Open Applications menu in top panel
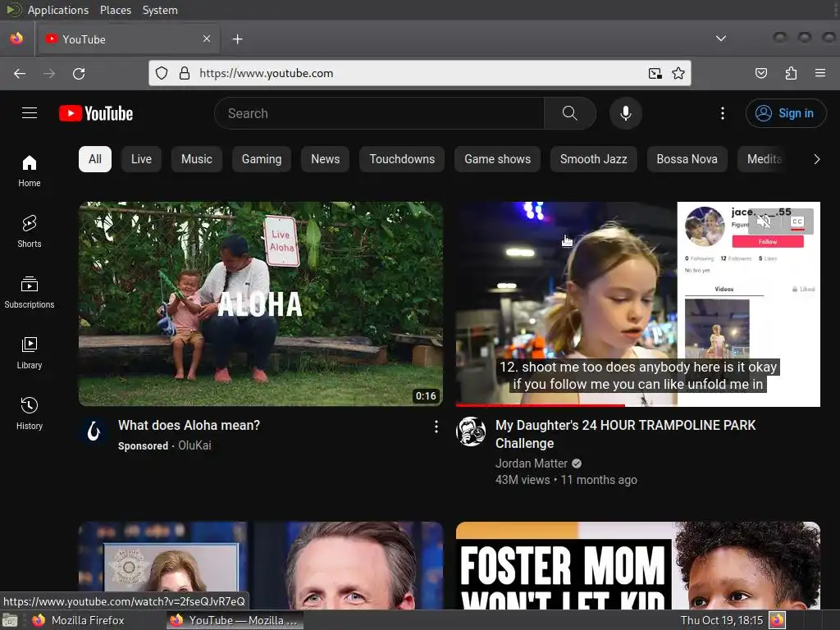Image resolution: width=840 pixels, height=630 pixels. click(58, 10)
